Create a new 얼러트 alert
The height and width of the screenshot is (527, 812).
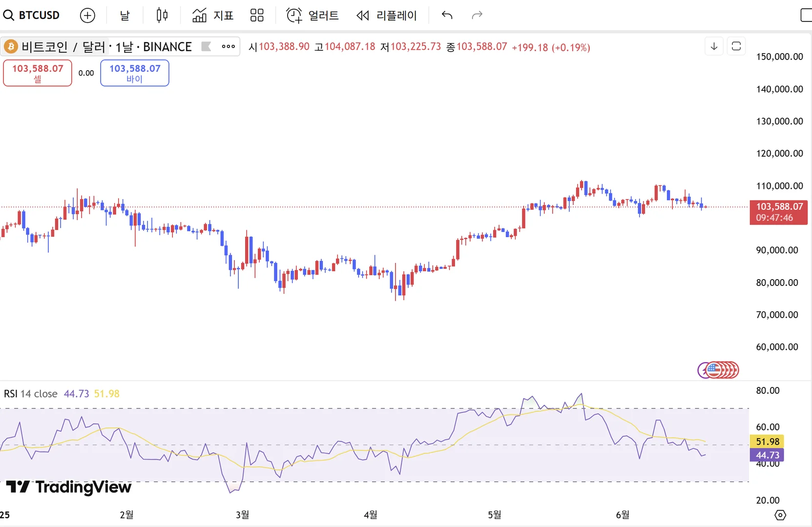(x=312, y=16)
